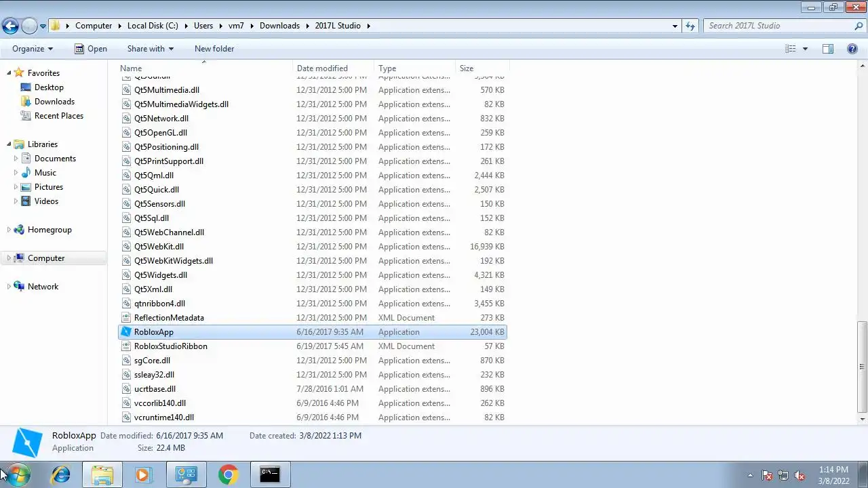The image size is (868, 488).
Task: Click the Action Center flag tray icon
Action: (767, 476)
